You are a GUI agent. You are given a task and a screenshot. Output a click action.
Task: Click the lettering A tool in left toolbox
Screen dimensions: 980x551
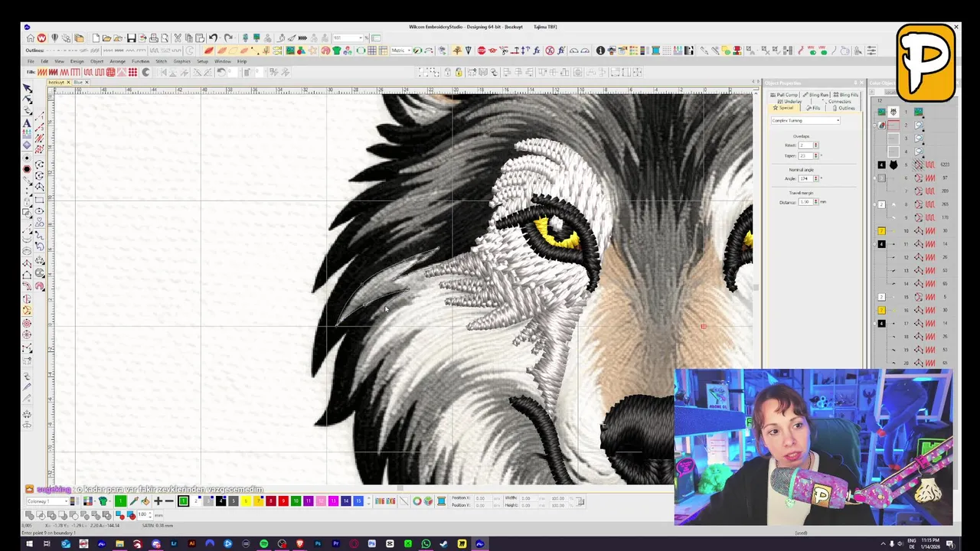(27, 122)
